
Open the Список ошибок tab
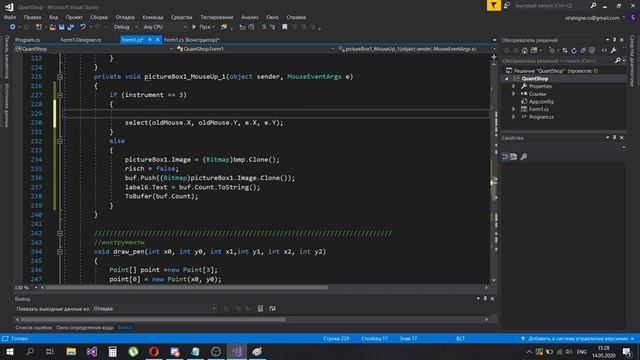click(x=34, y=328)
